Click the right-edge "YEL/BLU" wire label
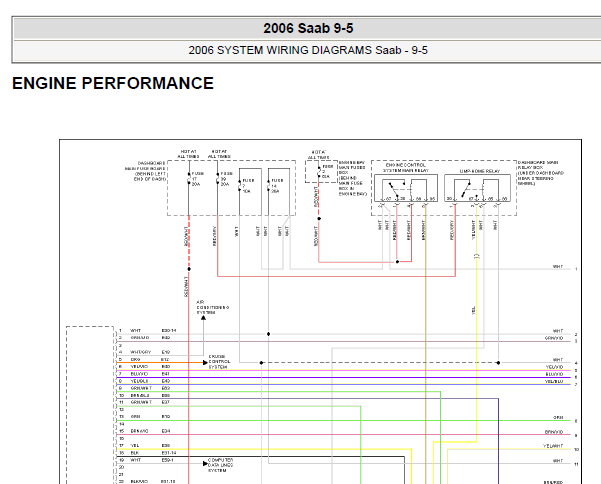Viewport: 601px width, 484px height. (554, 381)
